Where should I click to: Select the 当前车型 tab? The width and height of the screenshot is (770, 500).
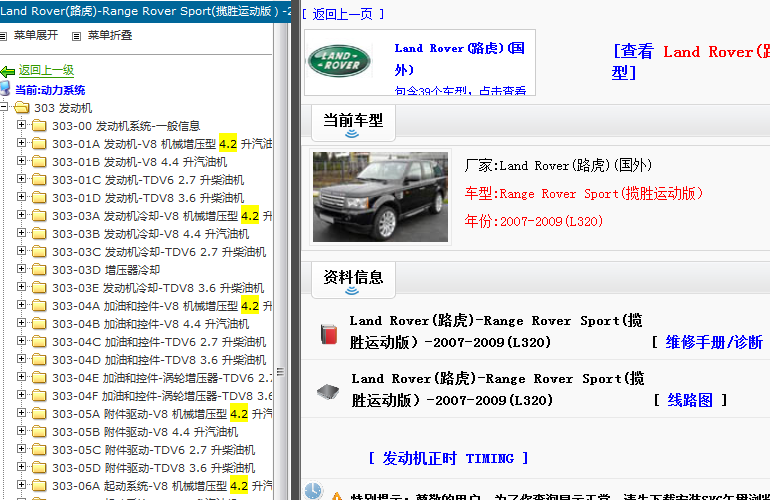click(x=353, y=123)
